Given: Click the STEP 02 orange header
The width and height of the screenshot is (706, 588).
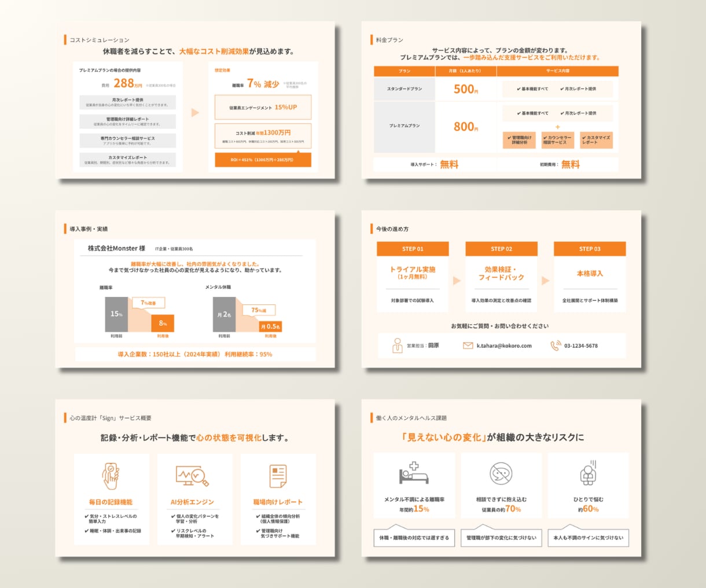Looking at the screenshot, I should tap(501, 249).
